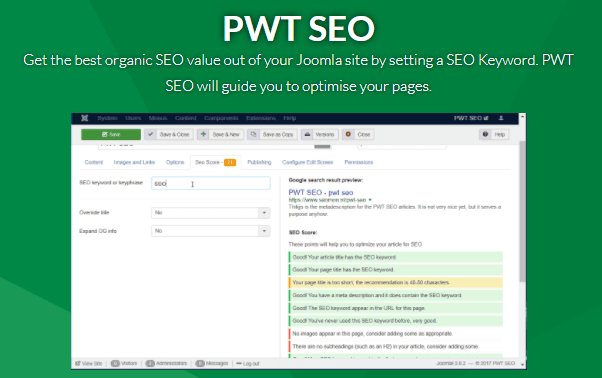
Task: Click View Site in the status bar
Action: pyautogui.click(x=89, y=363)
